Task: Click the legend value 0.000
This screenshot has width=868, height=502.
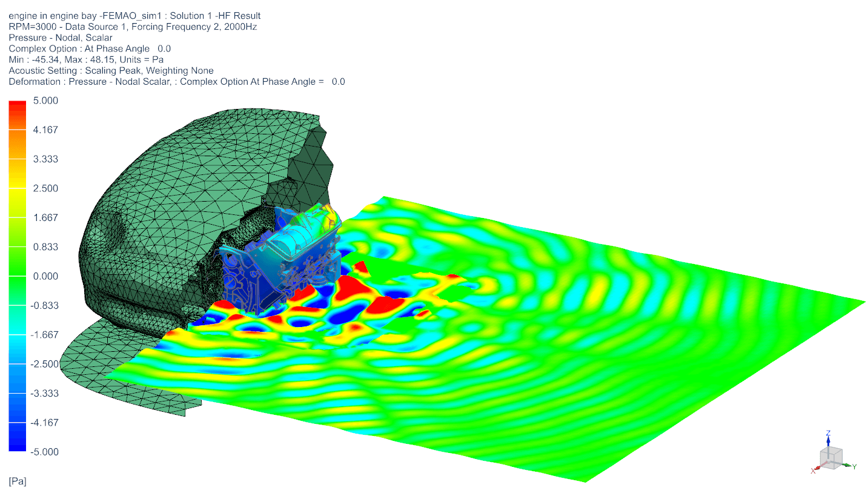Action: (46, 276)
